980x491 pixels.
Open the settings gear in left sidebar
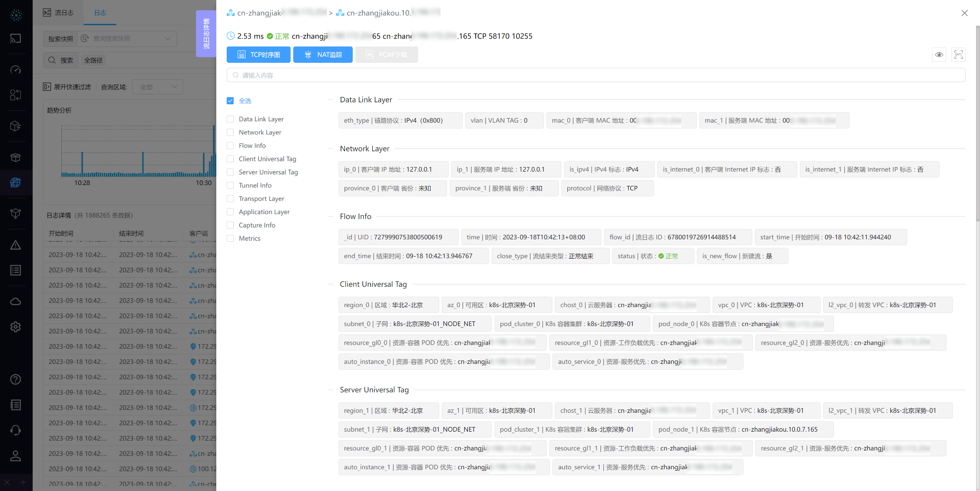pyautogui.click(x=16, y=327)
